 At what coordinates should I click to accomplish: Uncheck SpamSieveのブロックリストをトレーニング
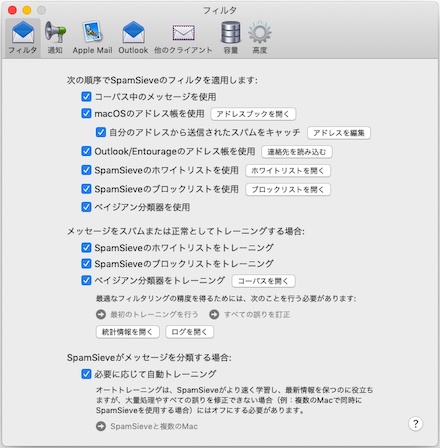click(86, 264)
